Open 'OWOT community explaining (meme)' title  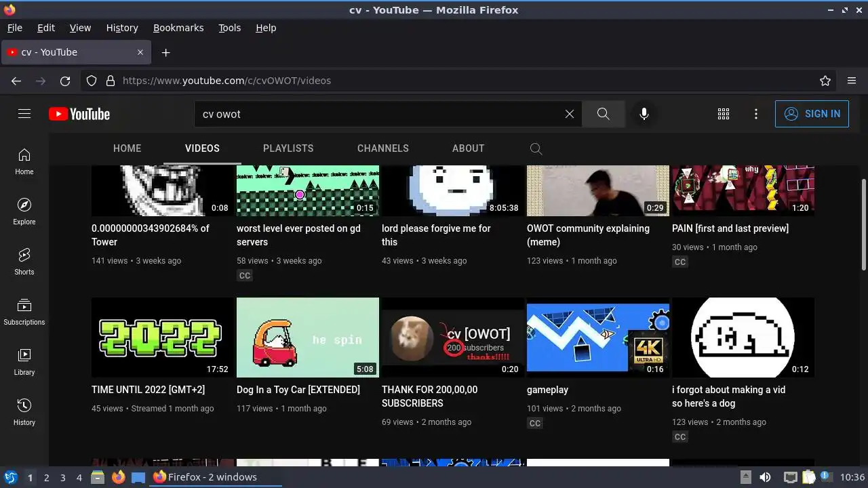[x=588, y=235]
